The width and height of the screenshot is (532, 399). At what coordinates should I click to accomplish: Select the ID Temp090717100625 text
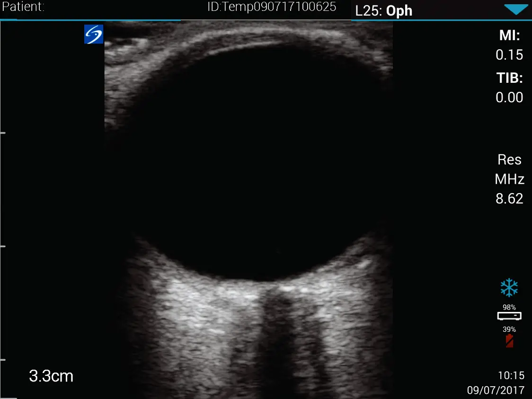coord(272,7)
